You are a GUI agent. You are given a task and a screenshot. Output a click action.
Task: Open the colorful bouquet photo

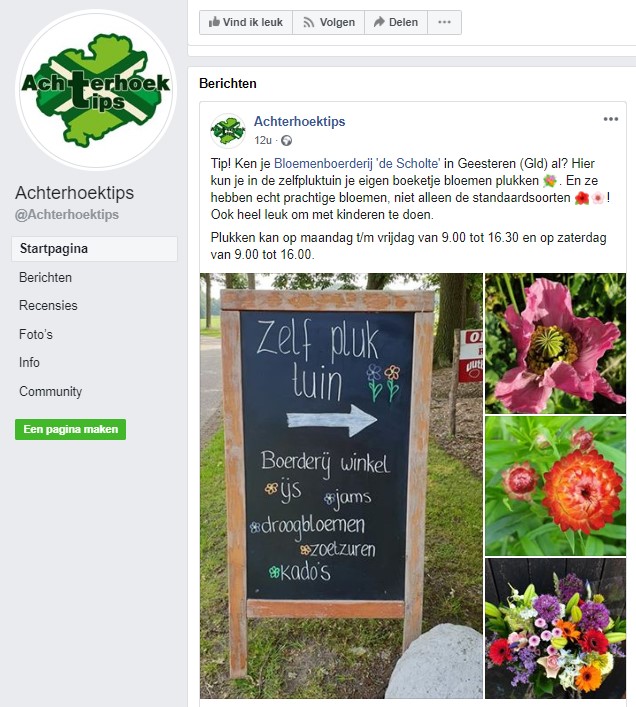555,628
